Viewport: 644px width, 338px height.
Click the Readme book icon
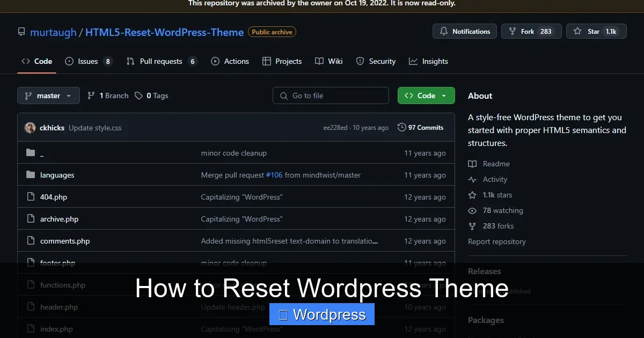(472, 164)
